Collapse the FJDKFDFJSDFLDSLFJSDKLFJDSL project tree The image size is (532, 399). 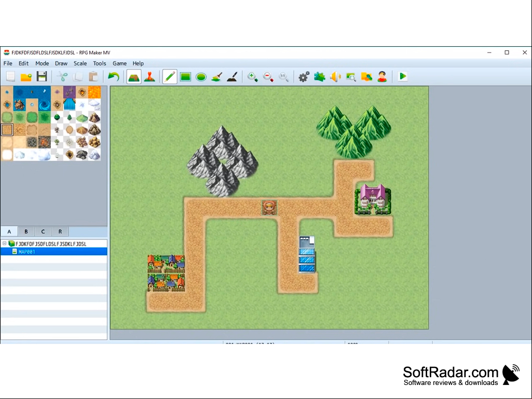click(x=4, y=243)
